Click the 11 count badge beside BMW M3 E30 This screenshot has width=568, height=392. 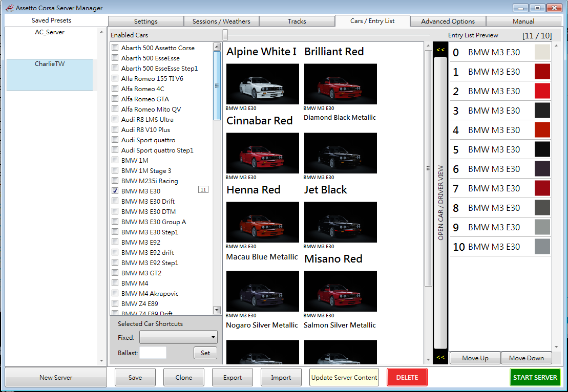pyautogui.click(x=203, y=190)
